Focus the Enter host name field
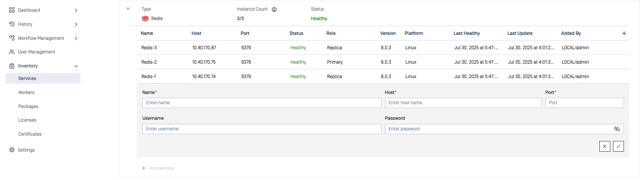This screenshot has height=180, width=644. [463, 103]
